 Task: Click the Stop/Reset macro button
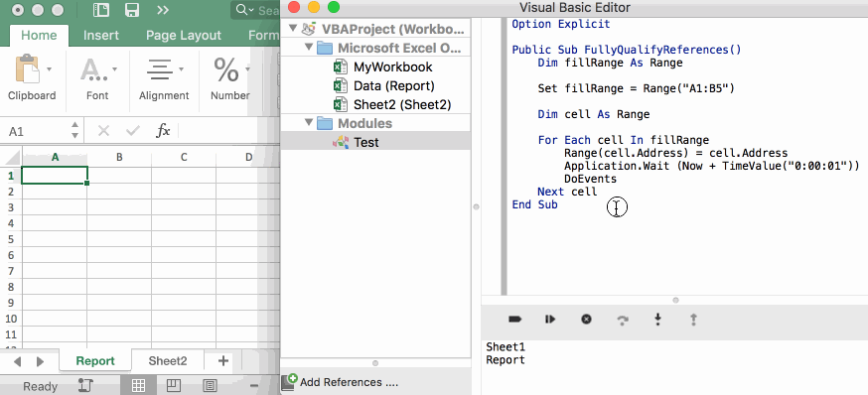[586, 320]
